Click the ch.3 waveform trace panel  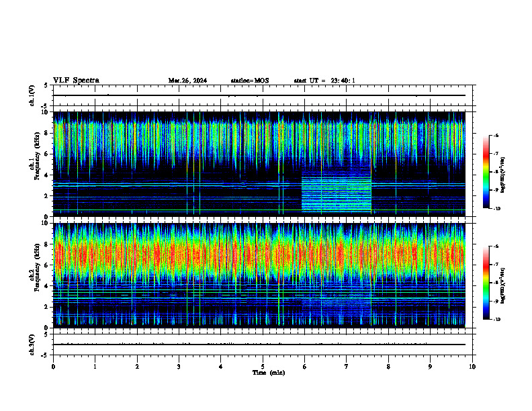(x=263, y=345)
